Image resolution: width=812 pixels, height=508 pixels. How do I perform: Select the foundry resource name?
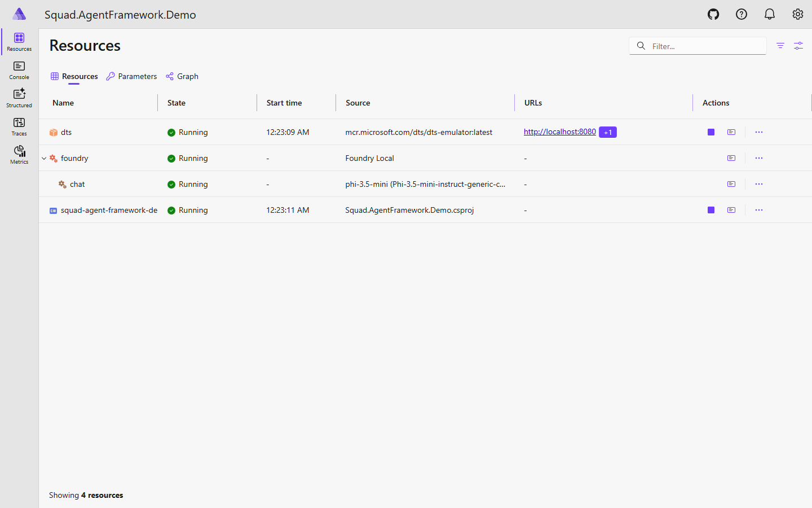point(74,158)
